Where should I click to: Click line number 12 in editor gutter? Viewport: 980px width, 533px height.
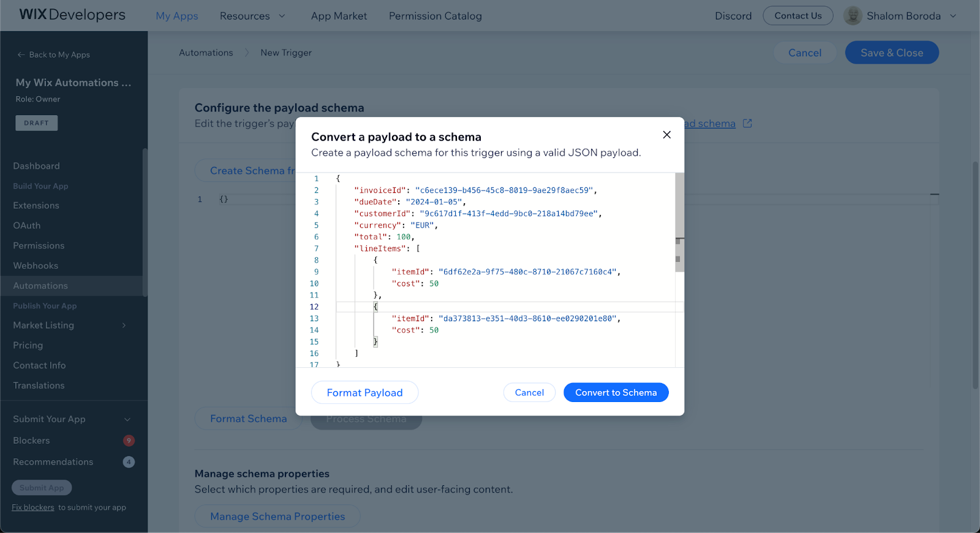click(314, 307)
